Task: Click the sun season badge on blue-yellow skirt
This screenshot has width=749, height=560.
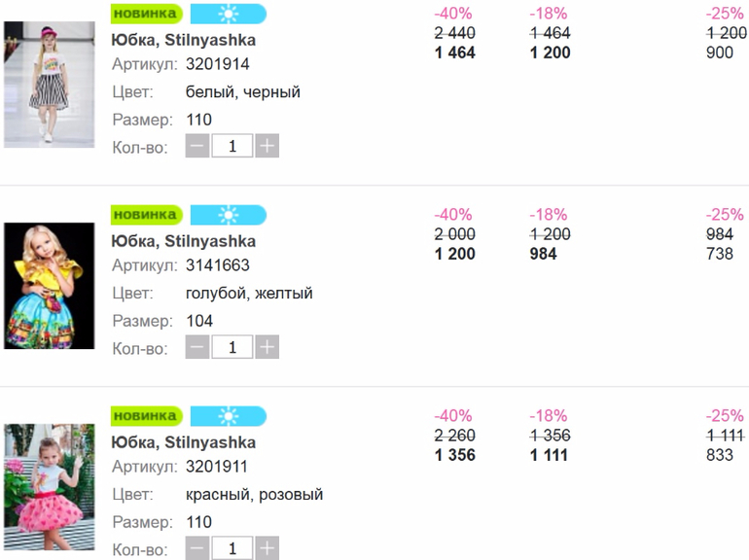Action: coord(228,215)
